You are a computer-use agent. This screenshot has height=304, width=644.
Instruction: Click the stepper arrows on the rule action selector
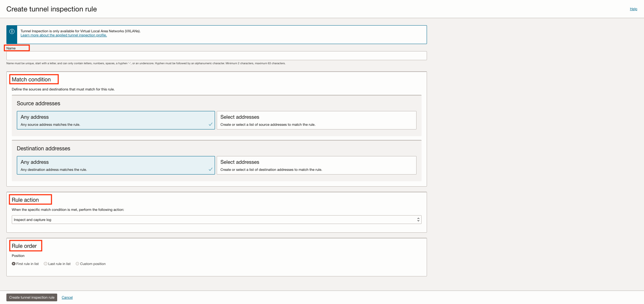click(x=418, y=219)
